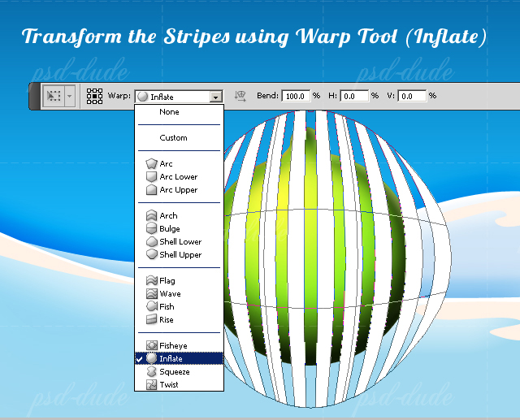Choose the Arch warp style
Image resolution: width=520 pixels, height=420 pixels.
[x=179, y=216]
